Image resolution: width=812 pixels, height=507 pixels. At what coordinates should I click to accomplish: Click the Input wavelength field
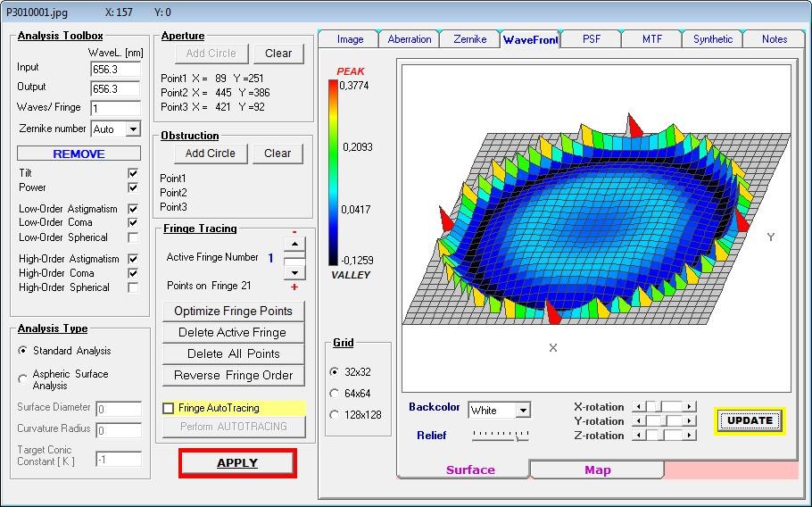click(115, 69)
